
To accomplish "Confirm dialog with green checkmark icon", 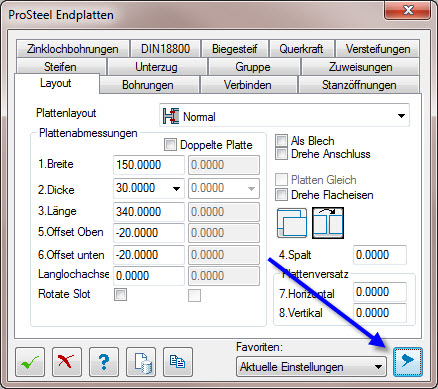I will [30, 362].
